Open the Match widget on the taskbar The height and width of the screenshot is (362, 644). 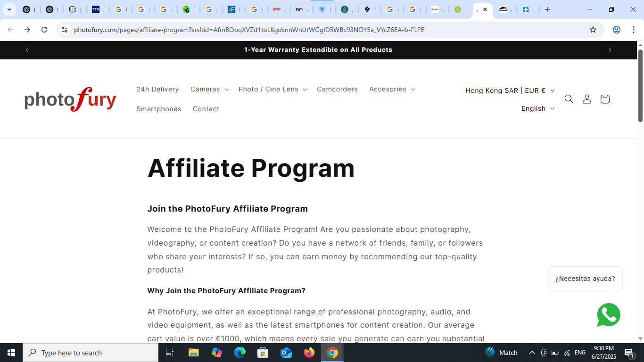tap(502, 353)
